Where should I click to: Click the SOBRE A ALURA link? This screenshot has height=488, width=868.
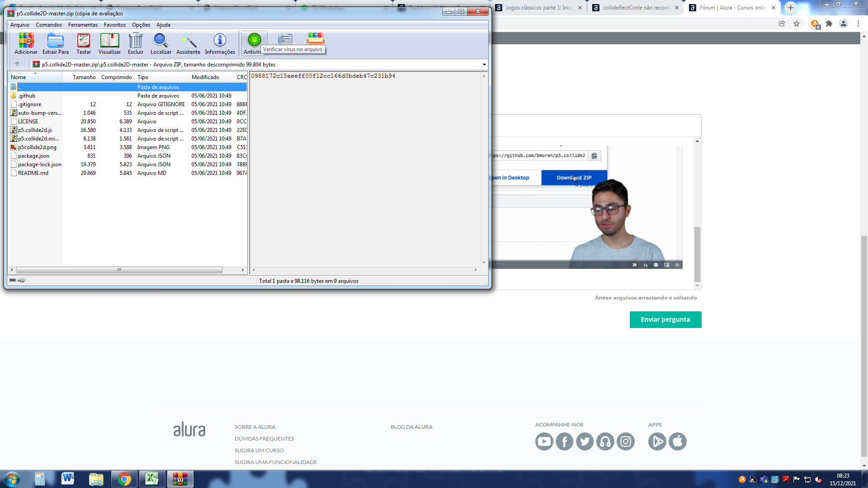coord(255,427)
